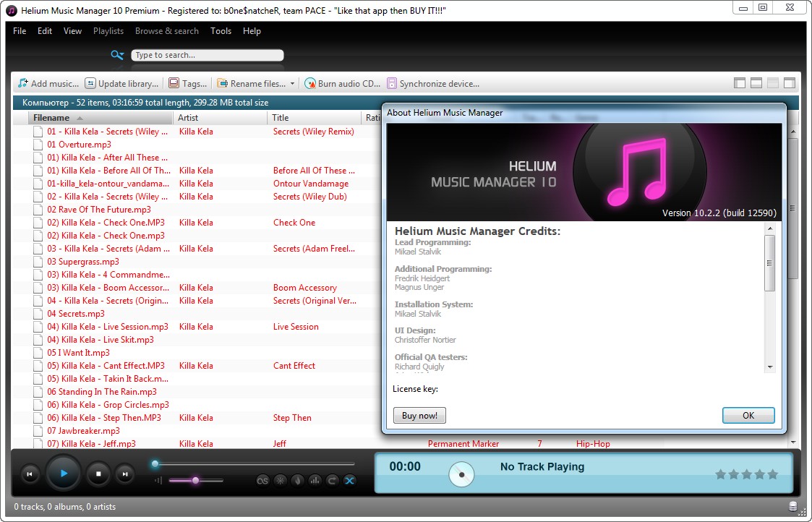Toggle the Last.fm scrobbling icon

(262, 481)
